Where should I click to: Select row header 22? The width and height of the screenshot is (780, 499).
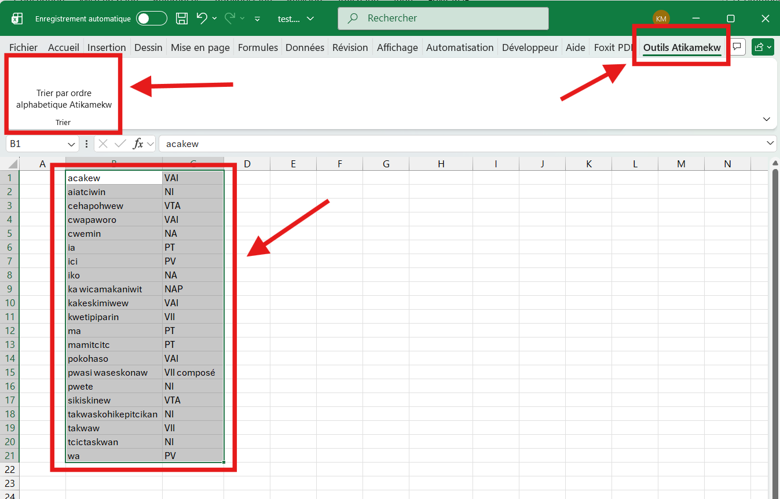coord(9,470)
